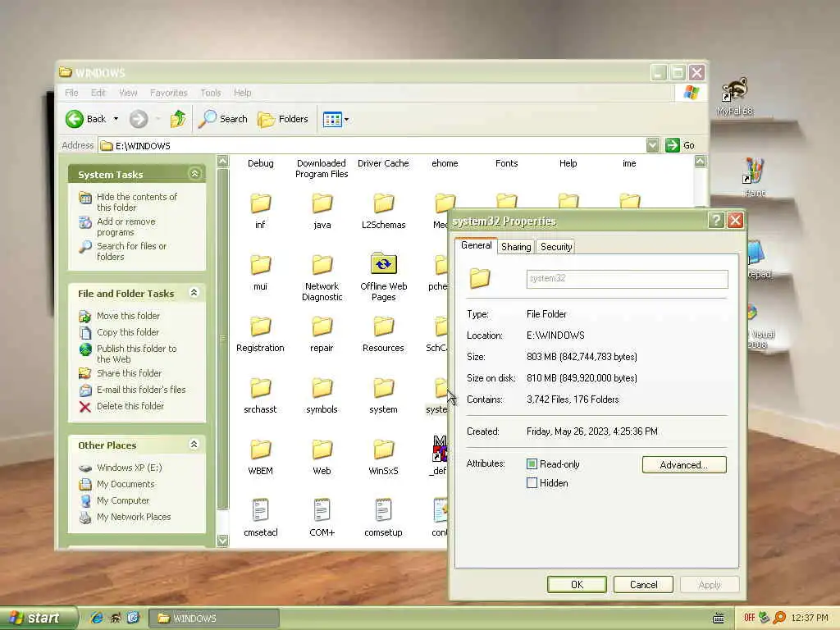This screenshot has width=840, height=630.
Task: Select the Registration folder icon
Action: [x=260, y=326]
